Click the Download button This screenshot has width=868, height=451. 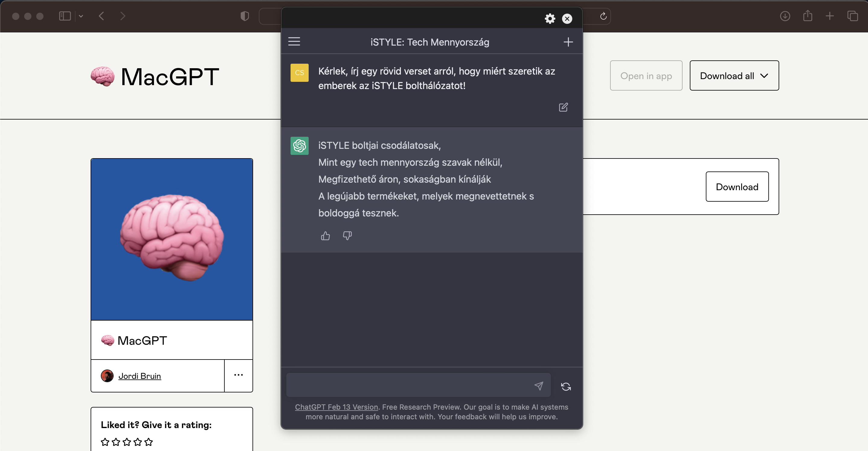pyautogui.click(x=737, y=187)
